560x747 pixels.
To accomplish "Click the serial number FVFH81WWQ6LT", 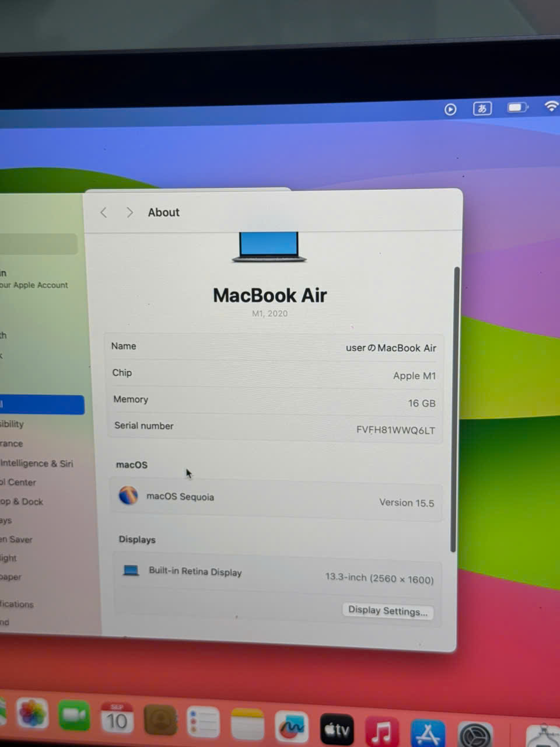I will tap(395, 430).
